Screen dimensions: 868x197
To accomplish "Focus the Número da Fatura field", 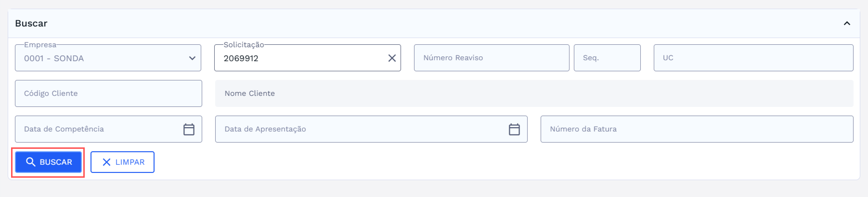I will 696,129.
